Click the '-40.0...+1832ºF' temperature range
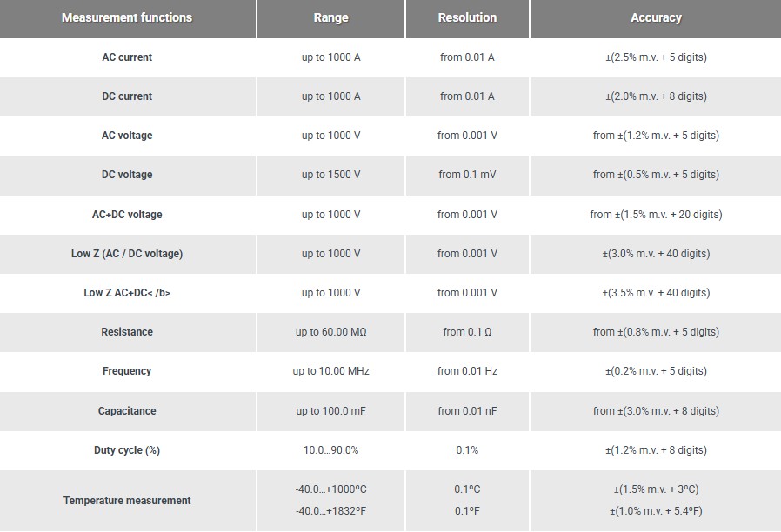 pos(330,510)
